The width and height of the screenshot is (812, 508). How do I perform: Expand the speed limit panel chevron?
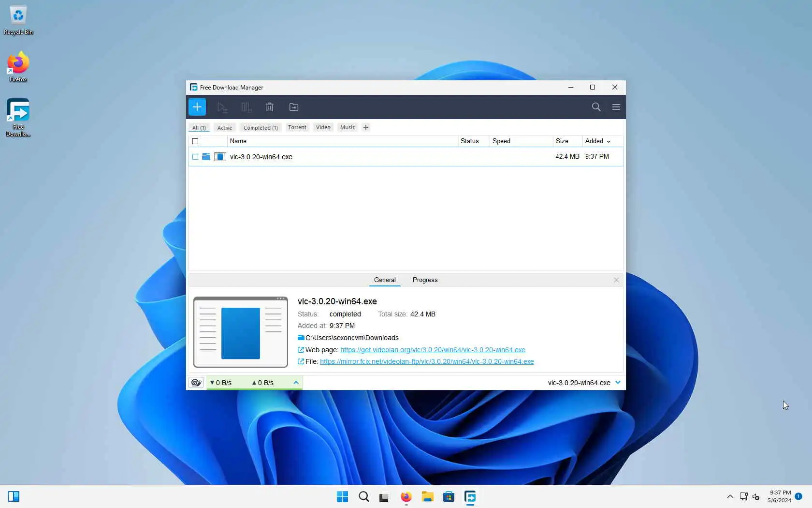[296, 383]
